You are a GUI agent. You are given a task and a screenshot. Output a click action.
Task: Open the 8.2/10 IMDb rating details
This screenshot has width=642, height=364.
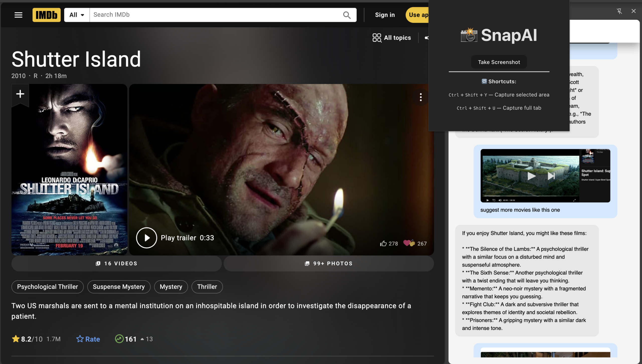[x=36, y=339]
